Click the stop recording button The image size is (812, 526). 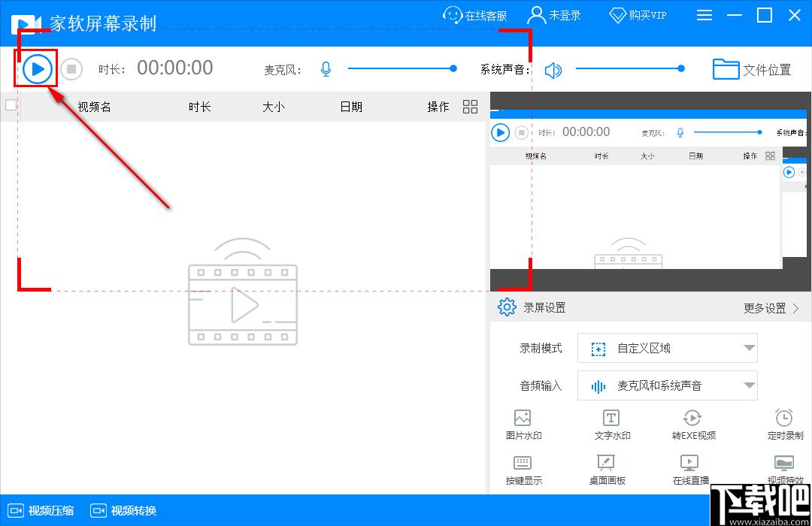pyautogui.click(x=71, y=69)
